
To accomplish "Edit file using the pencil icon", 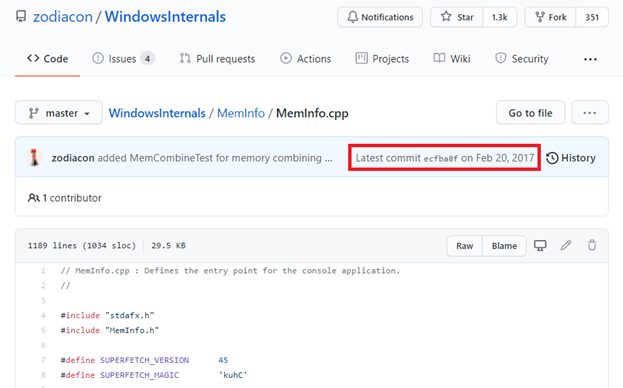I will (566, 245).
